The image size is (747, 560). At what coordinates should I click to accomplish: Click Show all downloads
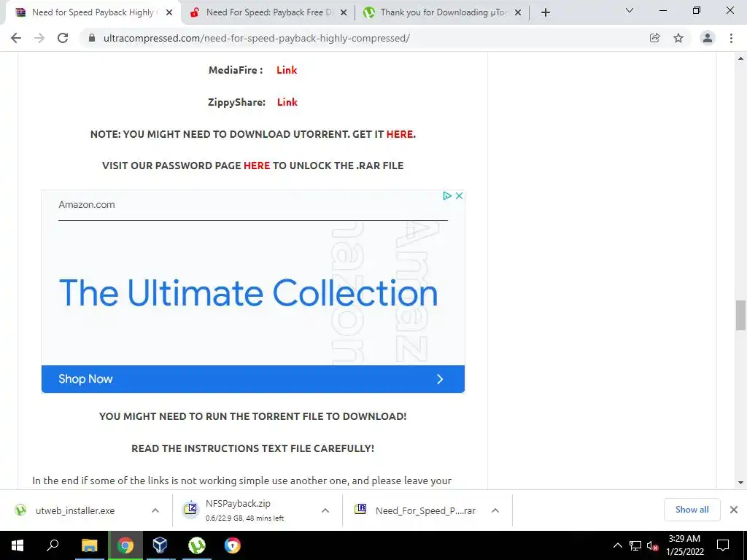coord(692,510)
